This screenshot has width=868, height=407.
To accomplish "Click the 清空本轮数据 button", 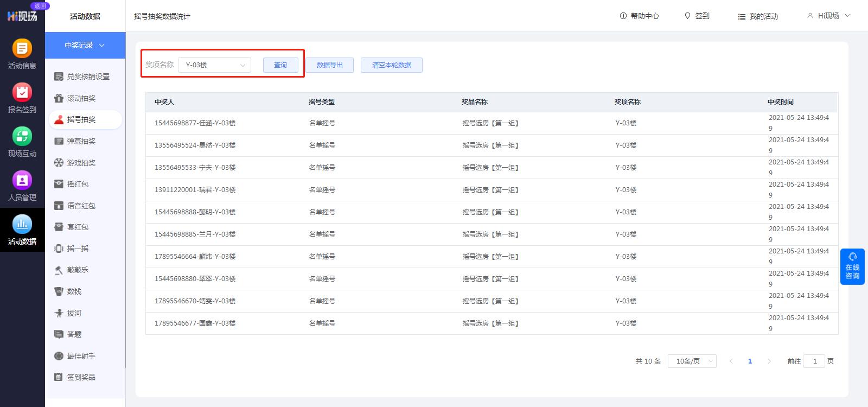I will tap(391, 65).
